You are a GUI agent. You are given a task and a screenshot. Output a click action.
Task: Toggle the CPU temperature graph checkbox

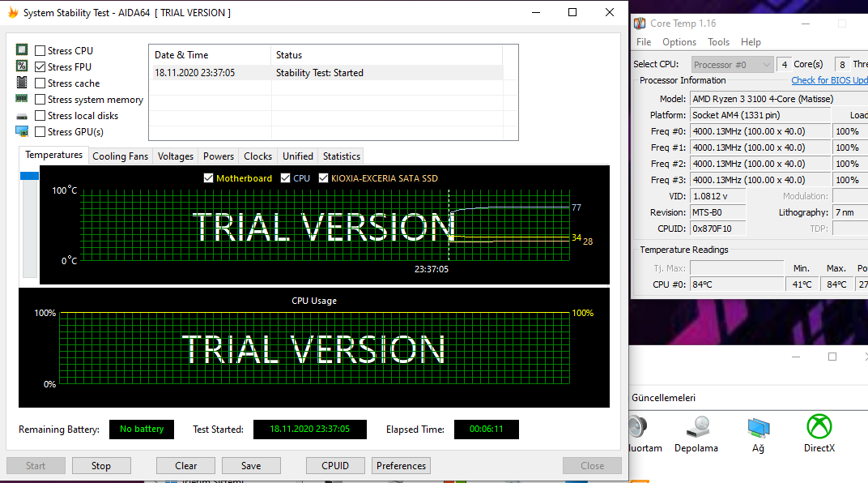click(x=285, y=177)
